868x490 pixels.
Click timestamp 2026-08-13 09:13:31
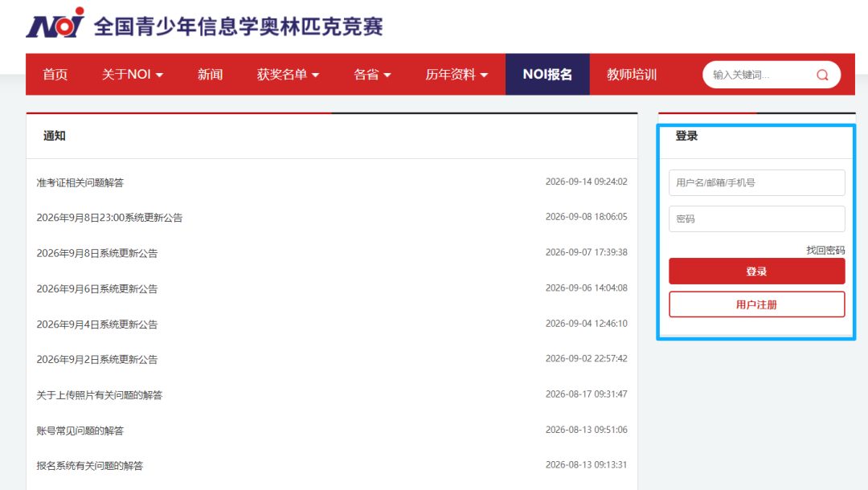pyautogui.click(x=586, y=464)
